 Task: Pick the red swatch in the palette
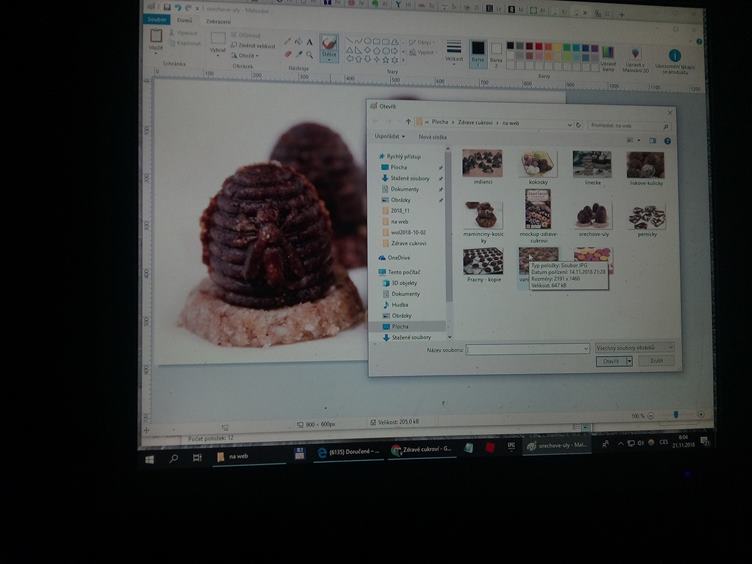[539, 46]
